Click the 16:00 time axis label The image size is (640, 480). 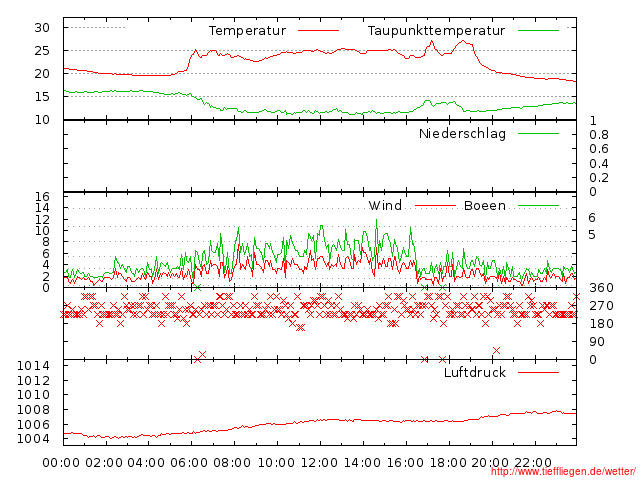(405, 463)
